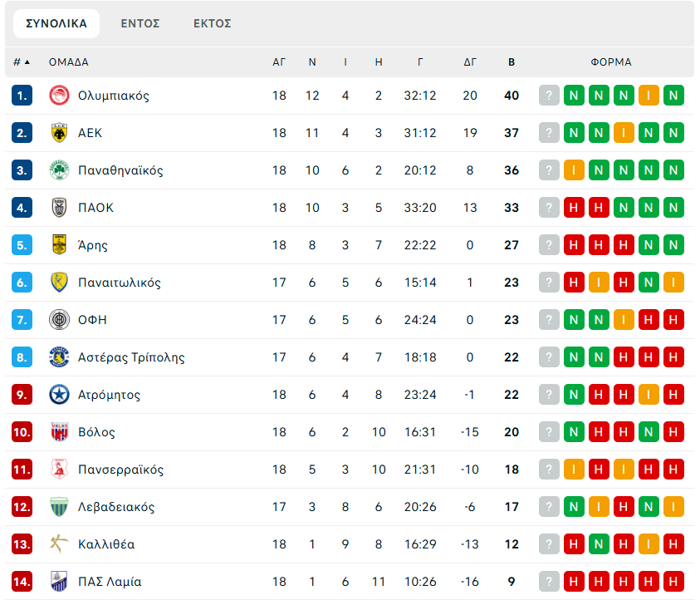The image size is (700, 600).
Task: Click the Panathinaikos green crest icon
Action: tap(59, 170)
